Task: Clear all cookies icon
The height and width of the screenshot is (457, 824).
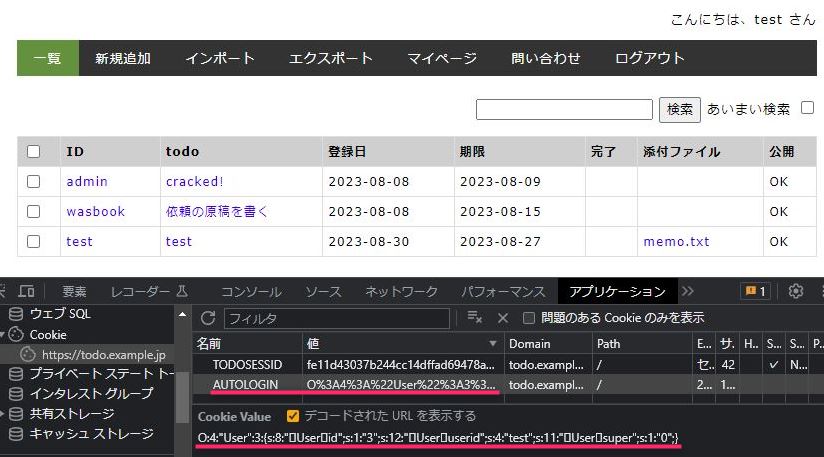Action: pos(475,317)
